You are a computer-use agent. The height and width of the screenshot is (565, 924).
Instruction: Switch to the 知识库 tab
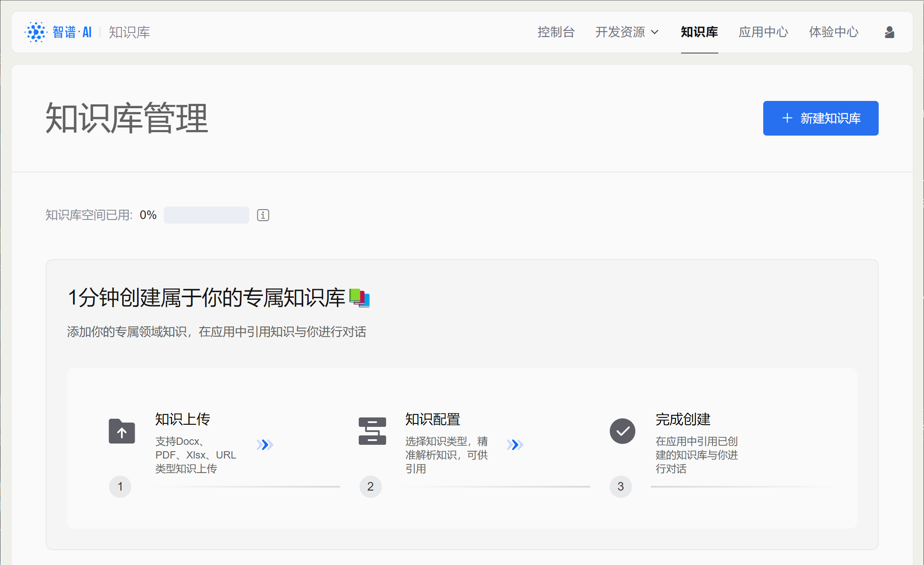coord(699,32)
